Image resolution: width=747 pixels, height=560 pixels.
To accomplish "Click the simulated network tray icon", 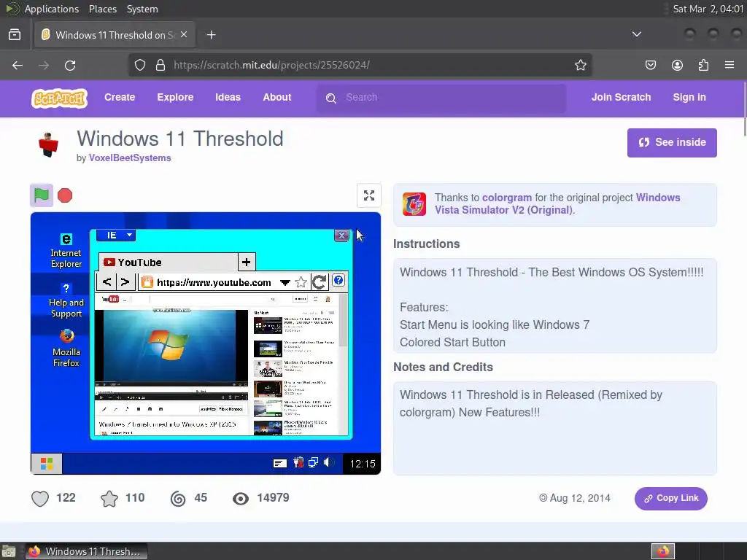I will tap(313, 463).
